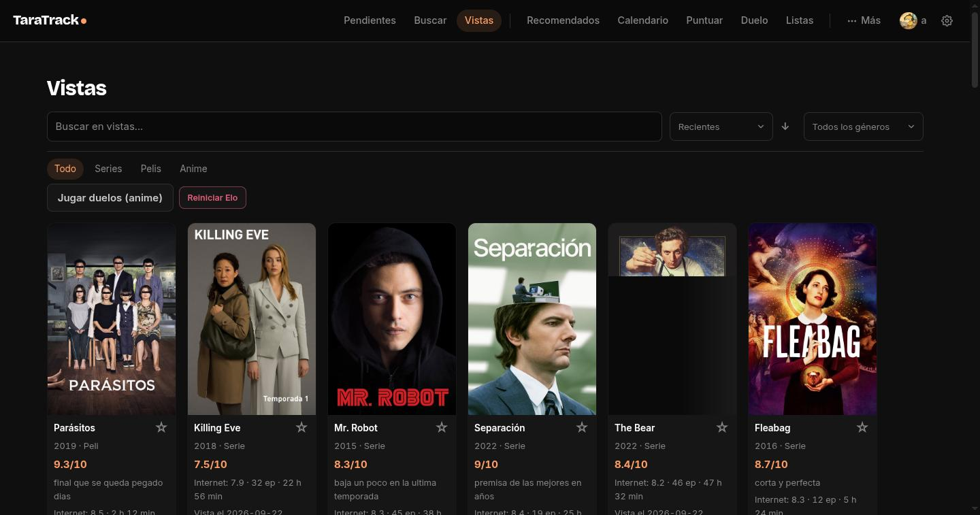The height and width of the screenshot is (515, 980).
Task: Select the Vistas navigation item
Action: pyautogui.click(x=479, y=20)
